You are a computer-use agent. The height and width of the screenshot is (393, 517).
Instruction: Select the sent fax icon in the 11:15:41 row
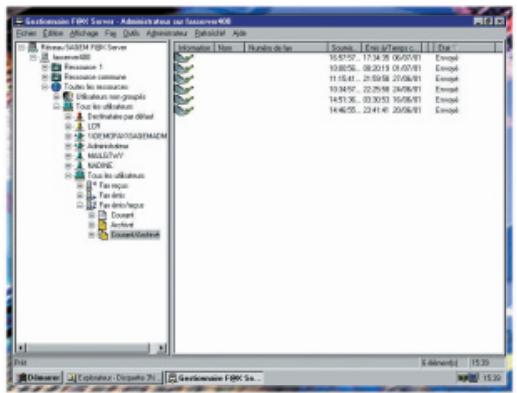point(184,79)
